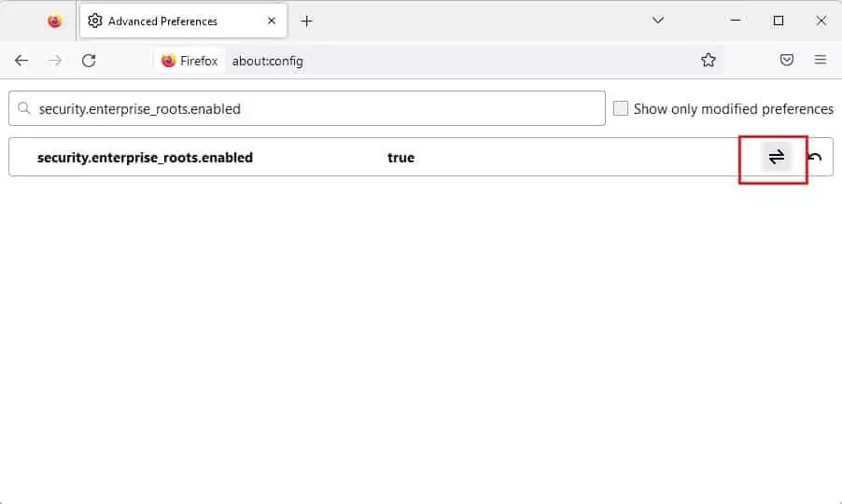Click the search magnifier icon
Screen dimensions: 842x504
pos(23,108)
